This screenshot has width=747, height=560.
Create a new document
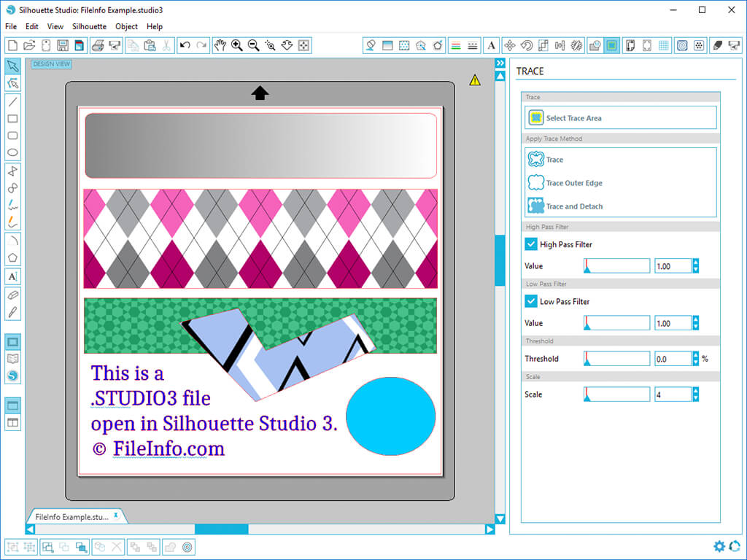click(13, 45)
